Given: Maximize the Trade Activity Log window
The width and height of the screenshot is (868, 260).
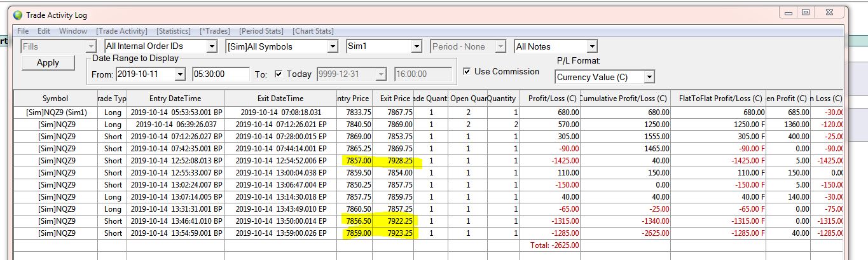Looking at the screenshot, I should (805, 12).
